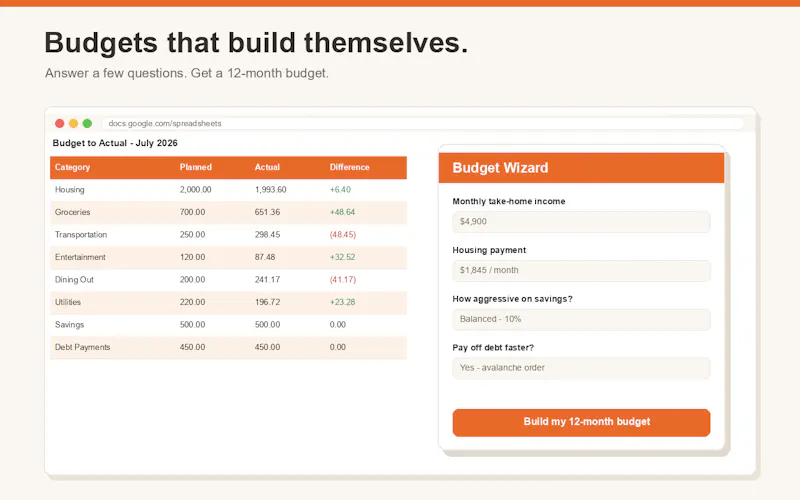800x500 pixels.
Task: Click the Monthly take-home income field showing $4,900
Action: pos(581,222)
